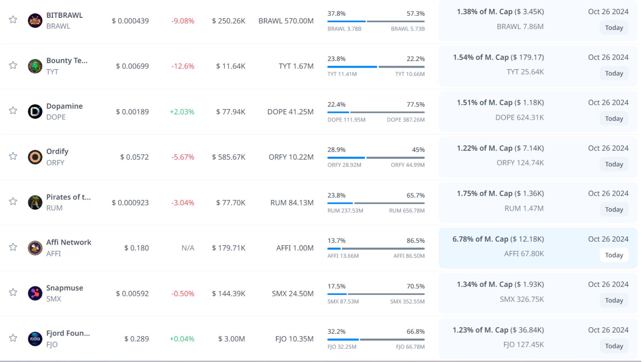Viewport: 644px width, 362px height.
Task: Click the Fjord FJO logo icon
Action: click(x=35, y=339)
